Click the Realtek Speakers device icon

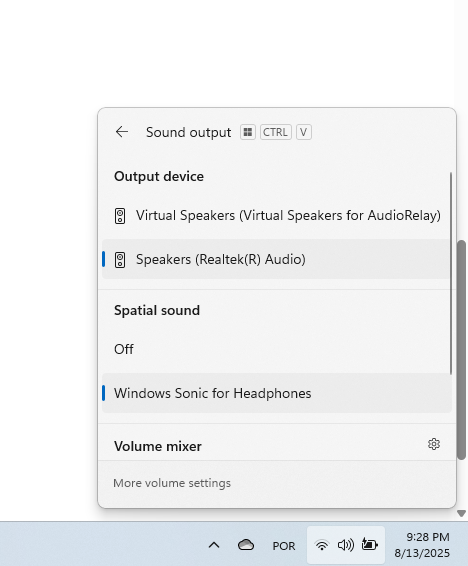[x=120, y=260]
